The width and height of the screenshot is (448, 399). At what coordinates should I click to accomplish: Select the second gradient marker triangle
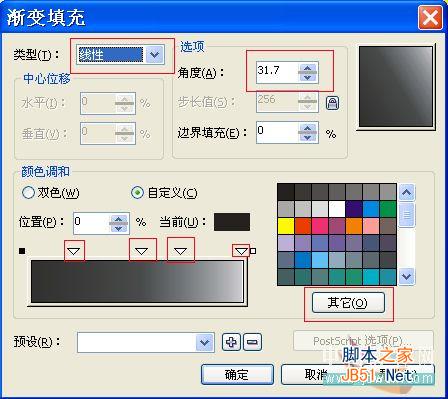(142, 251)
